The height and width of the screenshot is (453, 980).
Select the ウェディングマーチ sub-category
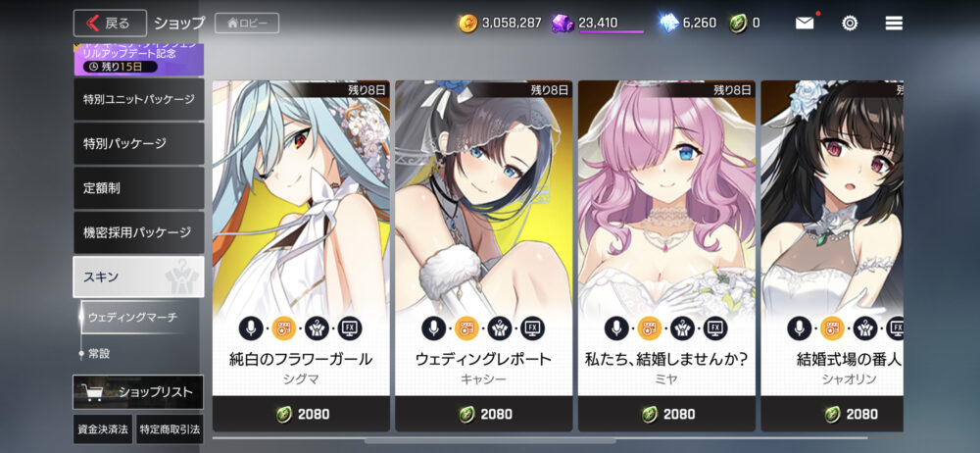[x=132, y=317]
